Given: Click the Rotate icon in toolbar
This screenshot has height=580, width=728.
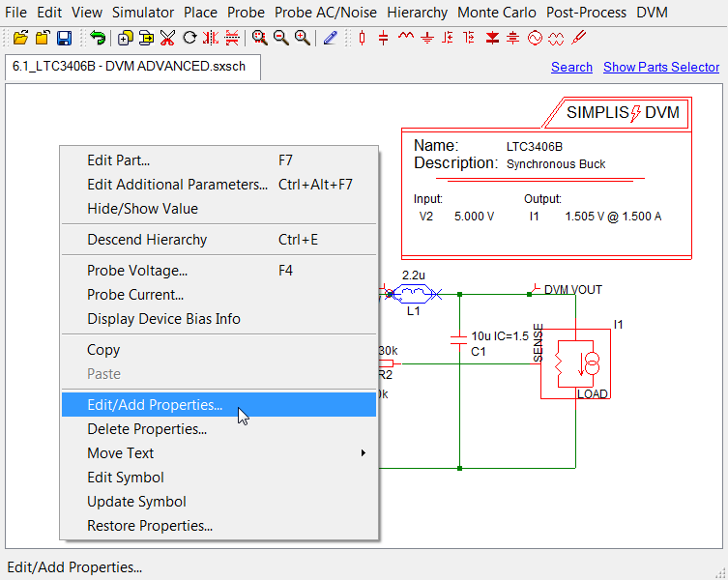Looking at the screenshot, I should [189, 38].
